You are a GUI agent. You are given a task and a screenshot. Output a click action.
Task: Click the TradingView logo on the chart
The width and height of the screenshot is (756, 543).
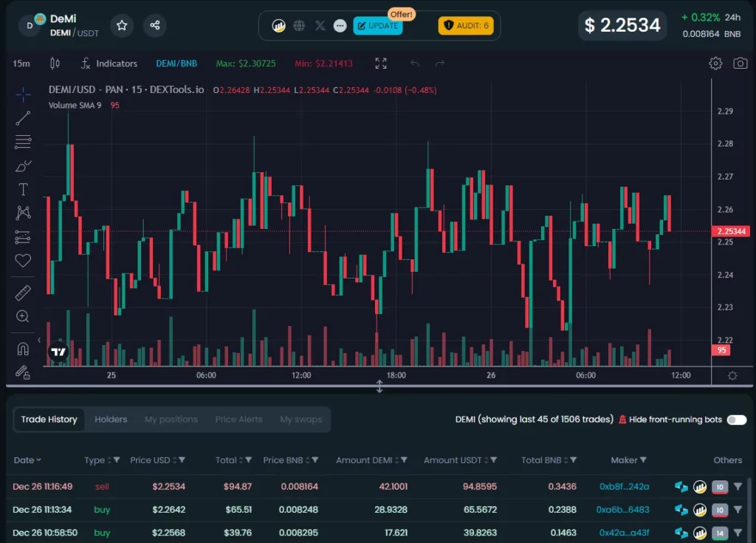(x=58, y=352)
